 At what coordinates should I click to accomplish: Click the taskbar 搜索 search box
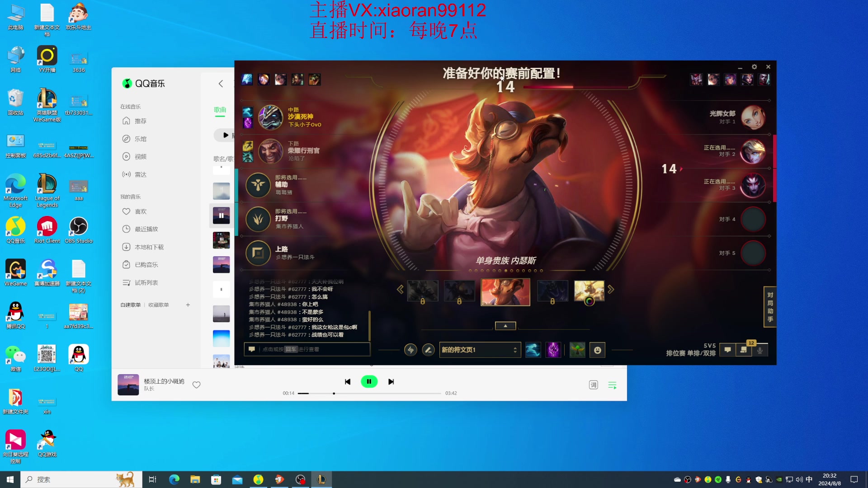point(81,479)
